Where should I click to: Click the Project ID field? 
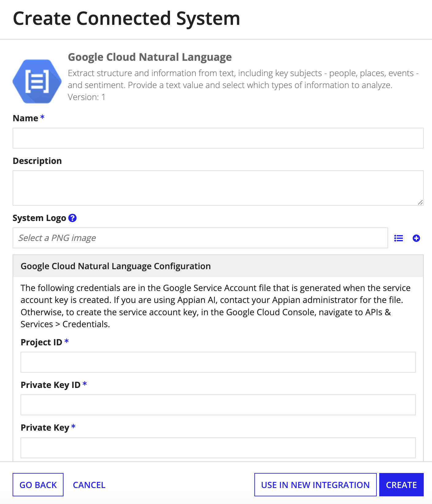218,362
